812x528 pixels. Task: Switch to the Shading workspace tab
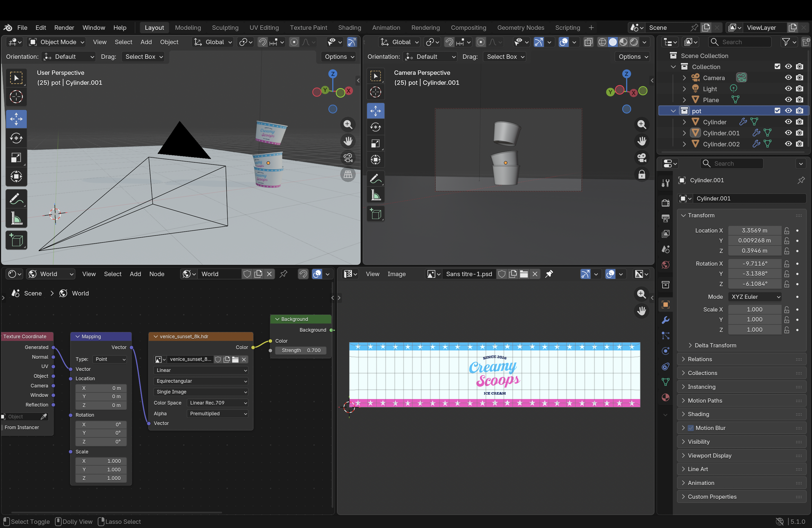point(349,28)
